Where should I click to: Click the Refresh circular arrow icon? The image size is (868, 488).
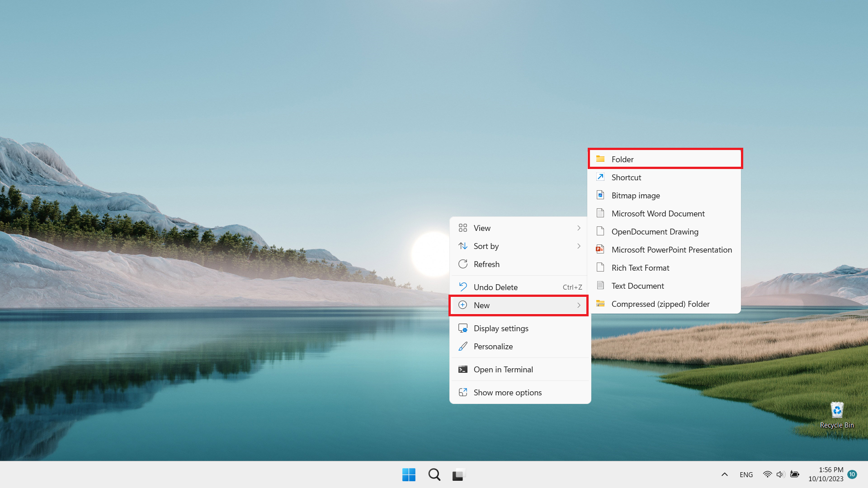pyautogui.click(x=463, y=264)
